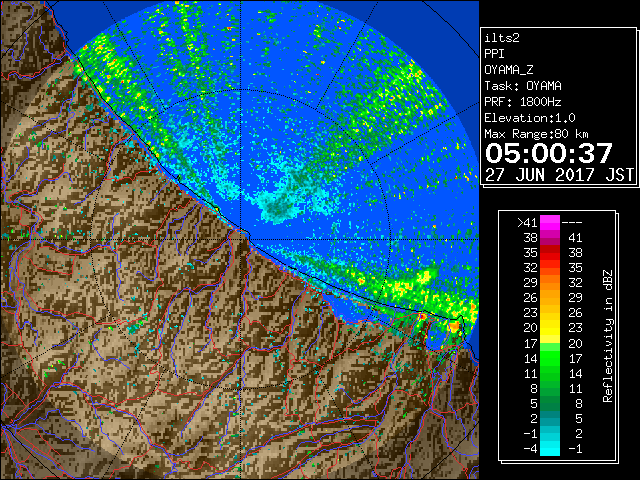
Task: Pick the cyan -4 to -1 dBZ swatch
Action: click(550, 449)
